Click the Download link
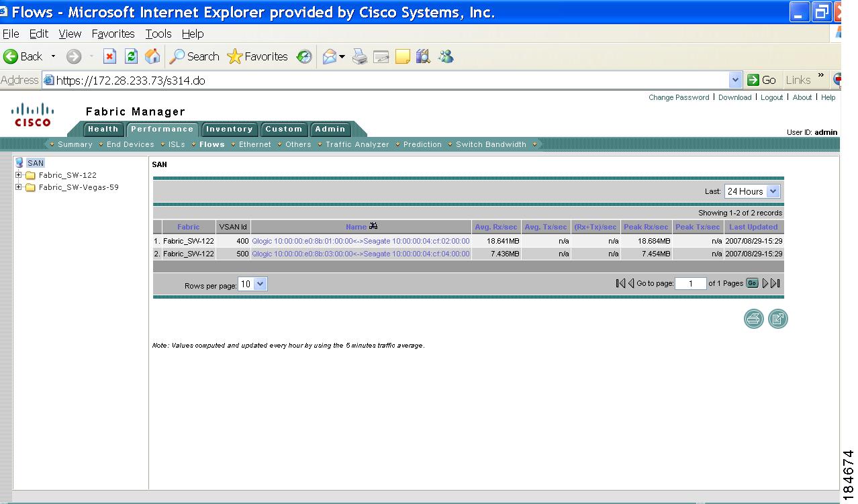858x504 pixels. tap(734, 97)
